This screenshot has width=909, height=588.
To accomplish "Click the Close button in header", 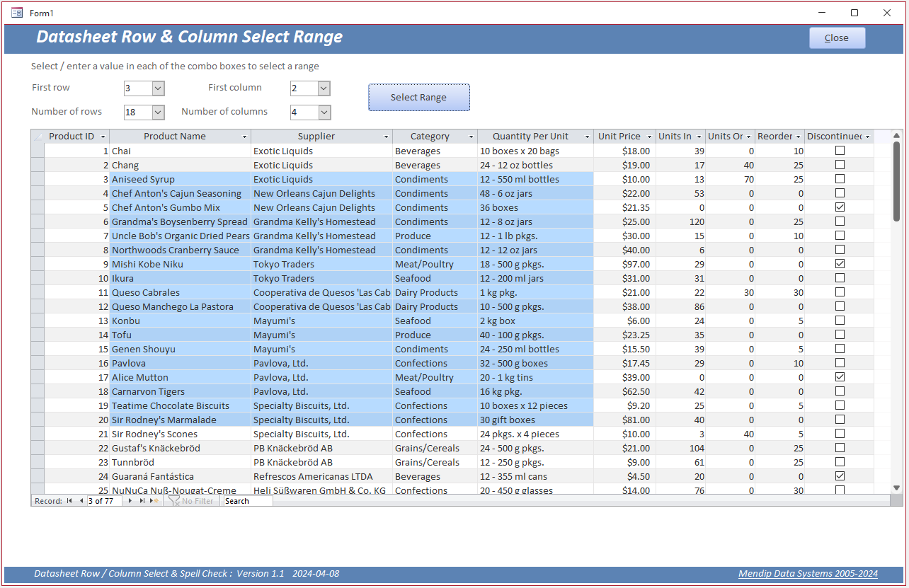I will 837,38.
